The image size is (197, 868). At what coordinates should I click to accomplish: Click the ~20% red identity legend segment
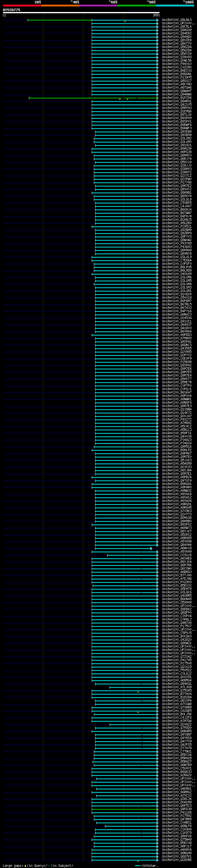tap(22, 6)
